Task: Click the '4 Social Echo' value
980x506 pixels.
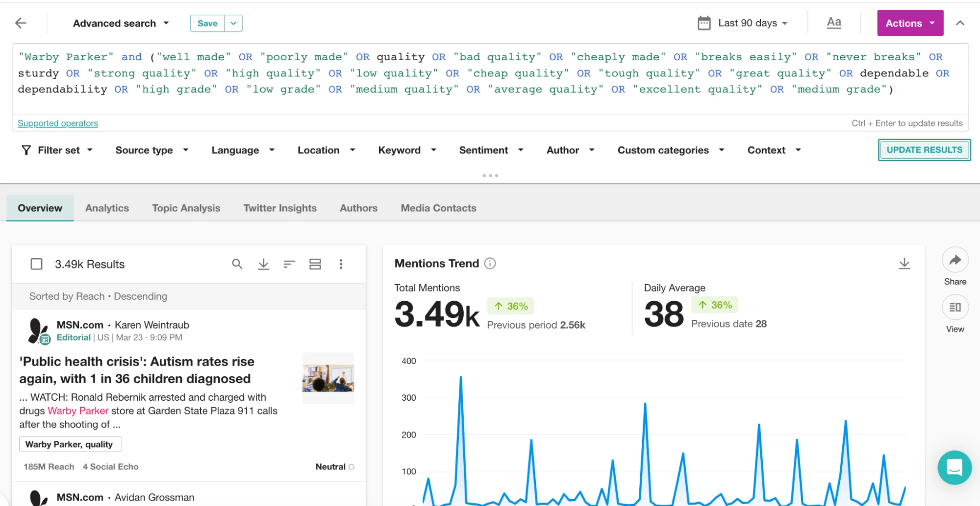Action: click(111, 467)
